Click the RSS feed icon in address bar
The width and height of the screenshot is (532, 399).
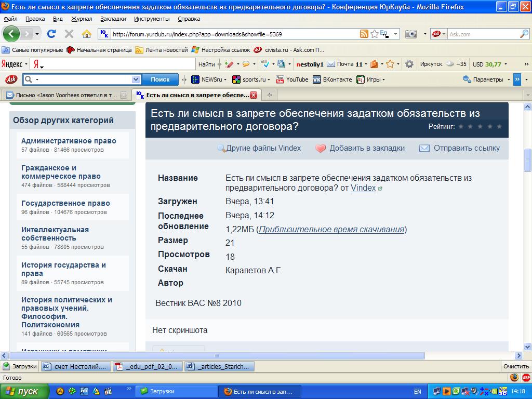(x=364, y=34)
